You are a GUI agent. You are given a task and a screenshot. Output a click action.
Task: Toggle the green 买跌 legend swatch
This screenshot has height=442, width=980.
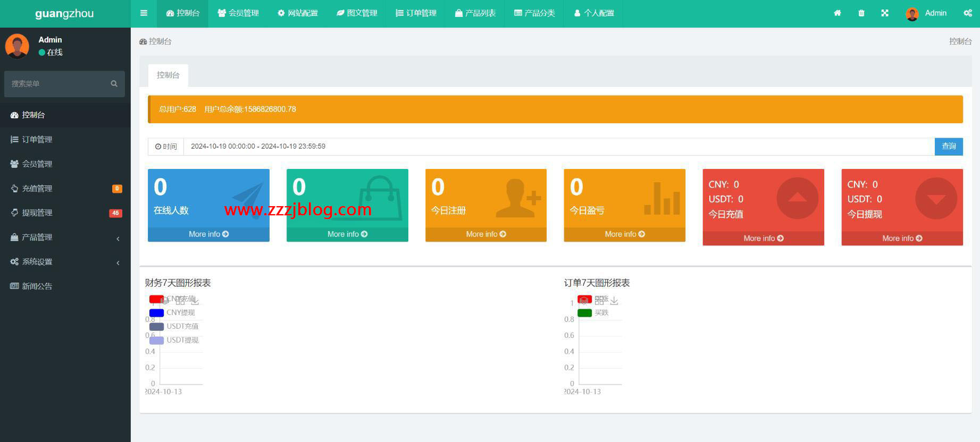tap(584, 313)
